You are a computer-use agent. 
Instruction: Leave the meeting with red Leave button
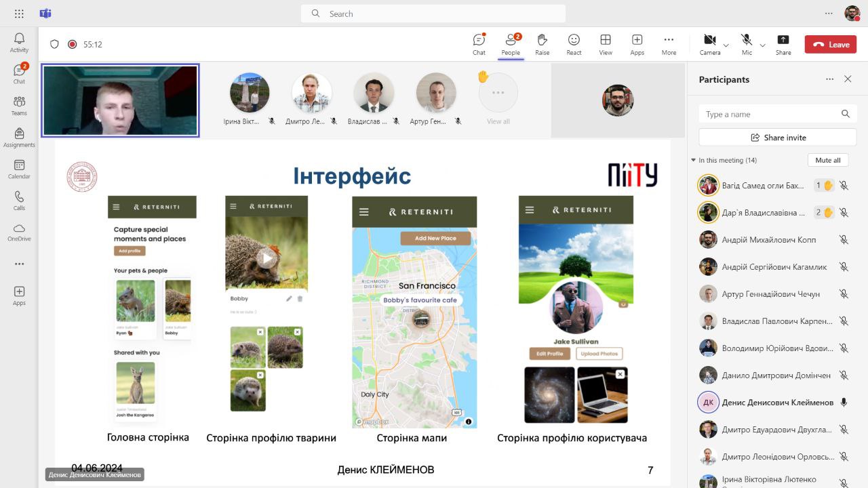tap(831, 45)
